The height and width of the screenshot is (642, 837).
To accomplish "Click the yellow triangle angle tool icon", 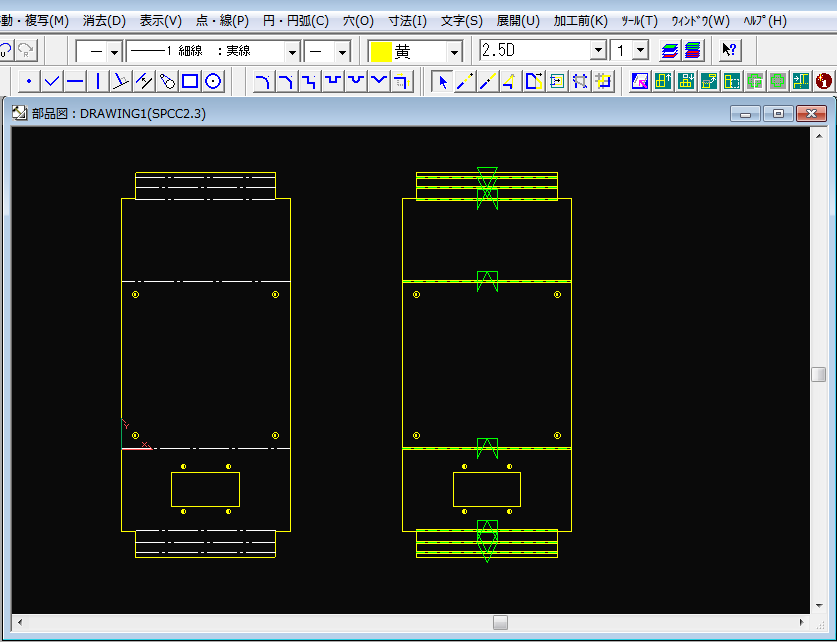I will coord(511,82).
